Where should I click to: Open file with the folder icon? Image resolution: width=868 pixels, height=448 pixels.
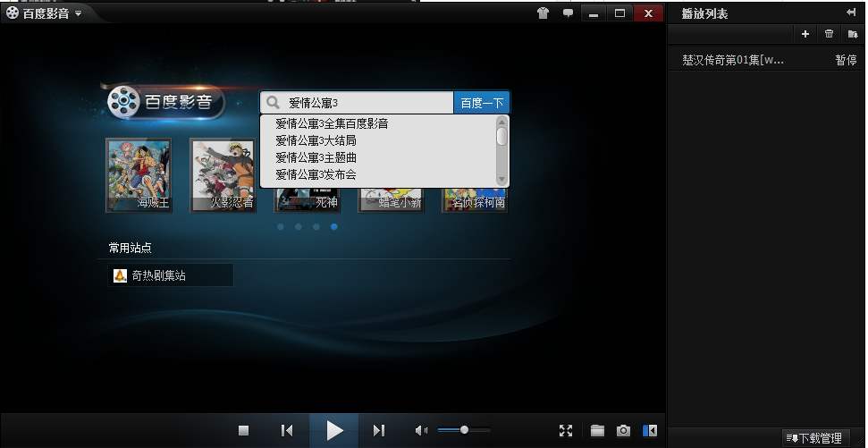(597, 430)
